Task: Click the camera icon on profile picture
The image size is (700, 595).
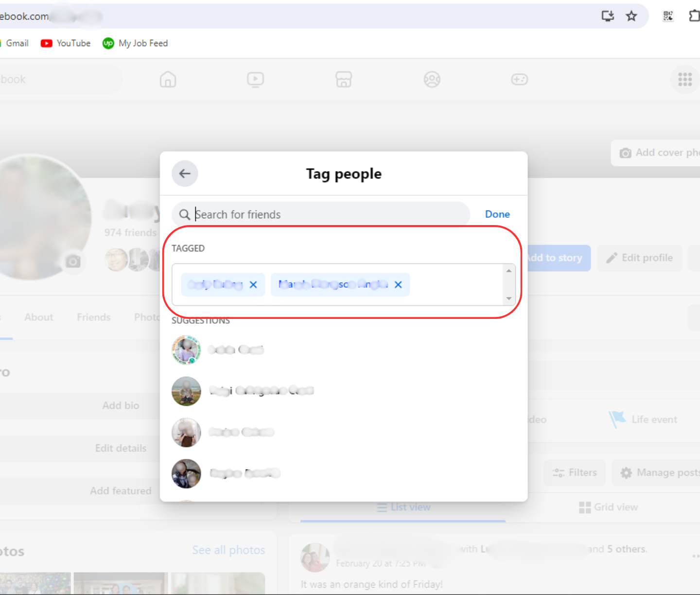Action: [x=73, y=262]
